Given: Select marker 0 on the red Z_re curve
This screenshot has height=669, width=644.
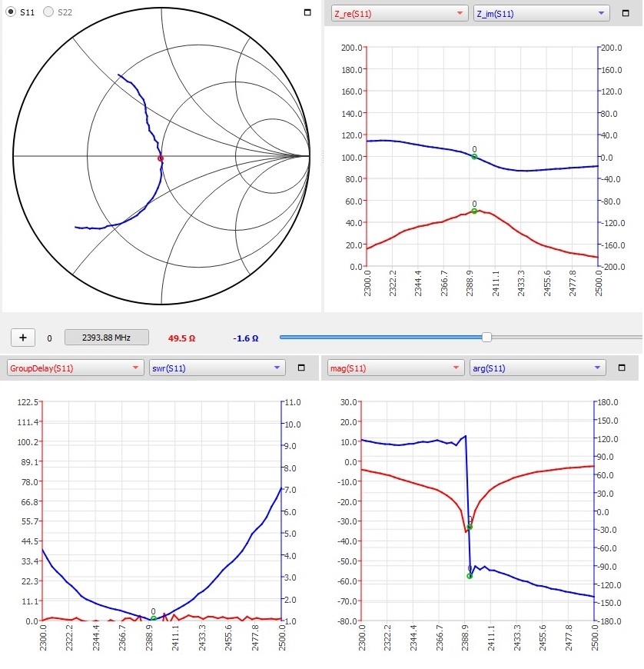Looking at the screenshot, I should pyautogui.click(x=474, y=211).
